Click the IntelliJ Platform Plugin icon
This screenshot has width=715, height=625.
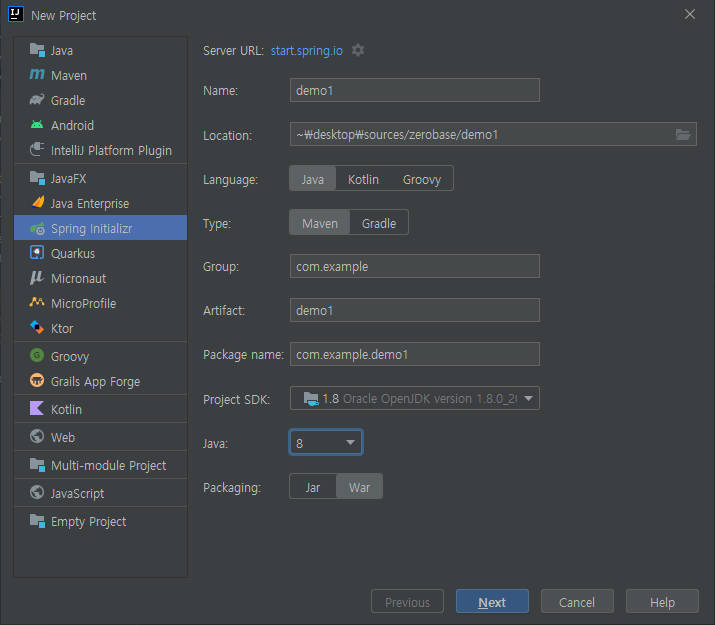click(x=37, y=150)
